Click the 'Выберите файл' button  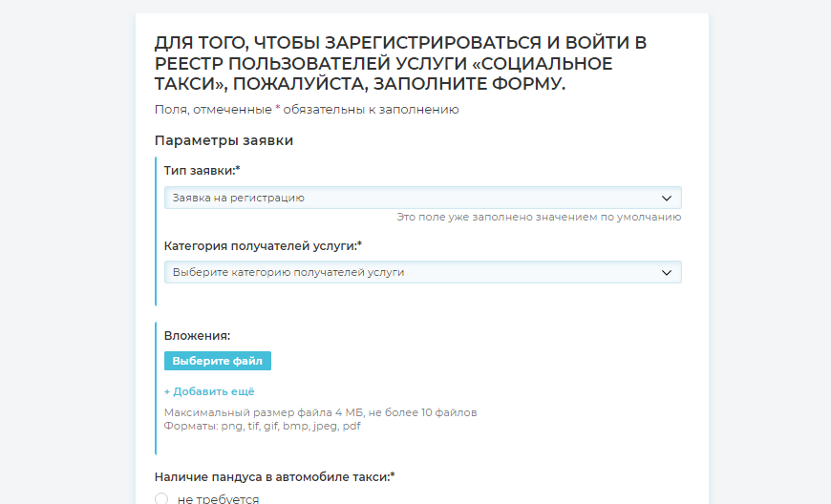click(x=217, y=361)
